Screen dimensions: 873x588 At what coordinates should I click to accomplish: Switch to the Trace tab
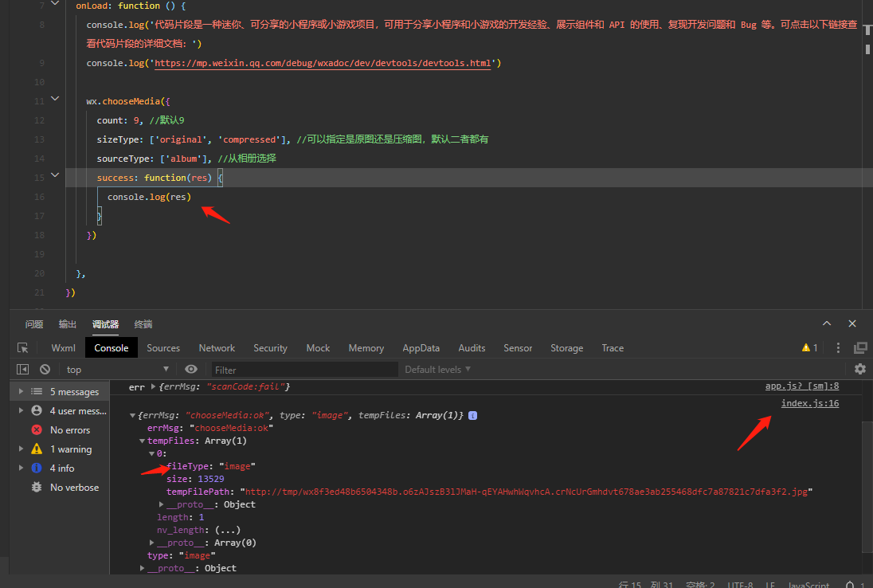coord(613,348)
